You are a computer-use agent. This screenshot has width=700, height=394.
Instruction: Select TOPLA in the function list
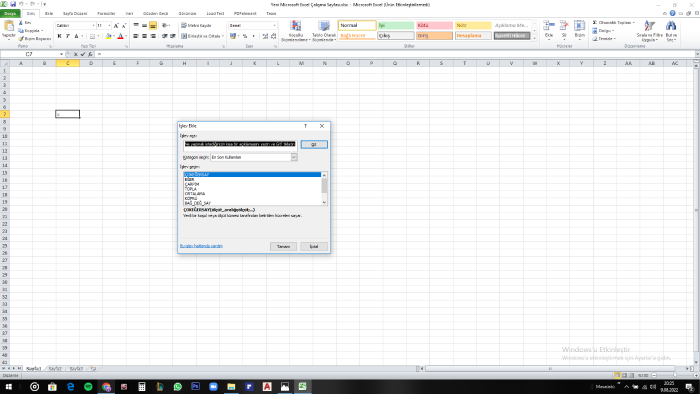(x=191, y=189)
